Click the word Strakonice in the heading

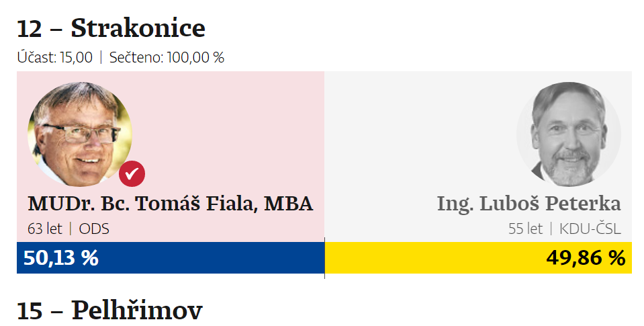click(x=138, y=28)
